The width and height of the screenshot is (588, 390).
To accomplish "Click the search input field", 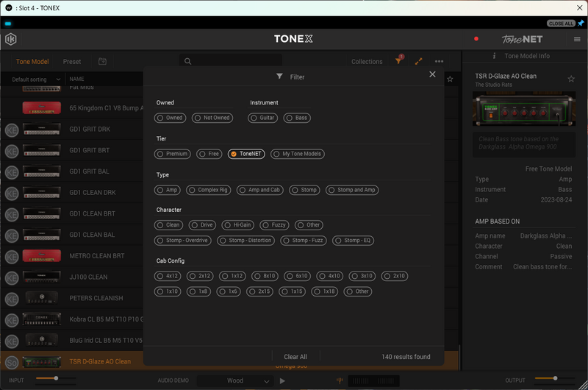I will (x=231, y=61).
